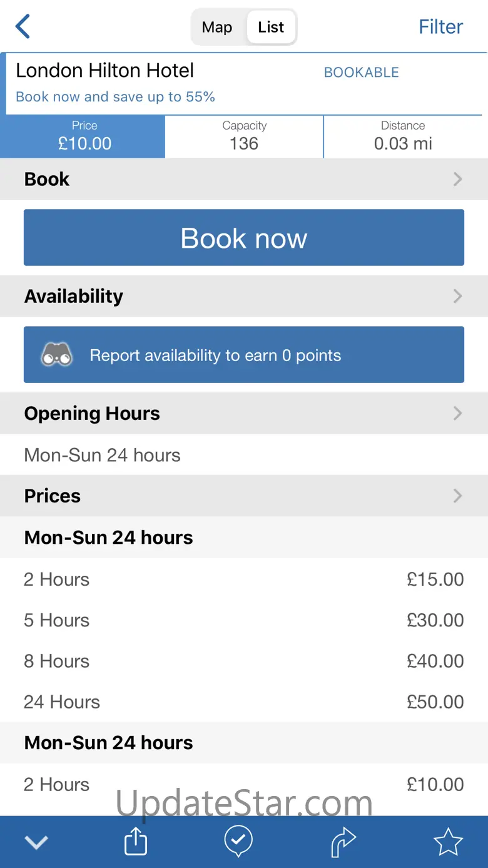This screenshot has height=868, width=488.
Task: Expand the Book section chevron
Action: pos(458,180)
